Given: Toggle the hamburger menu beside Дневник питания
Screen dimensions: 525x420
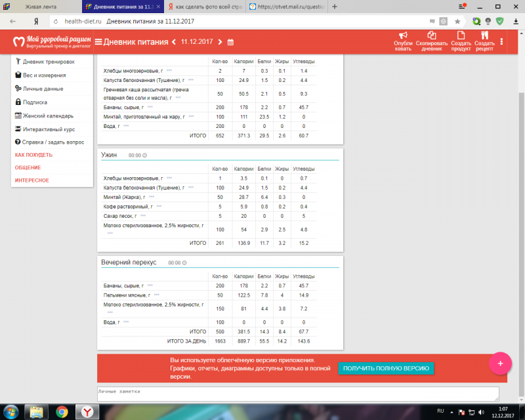Looking at the screenshot, I should point(98,43).
